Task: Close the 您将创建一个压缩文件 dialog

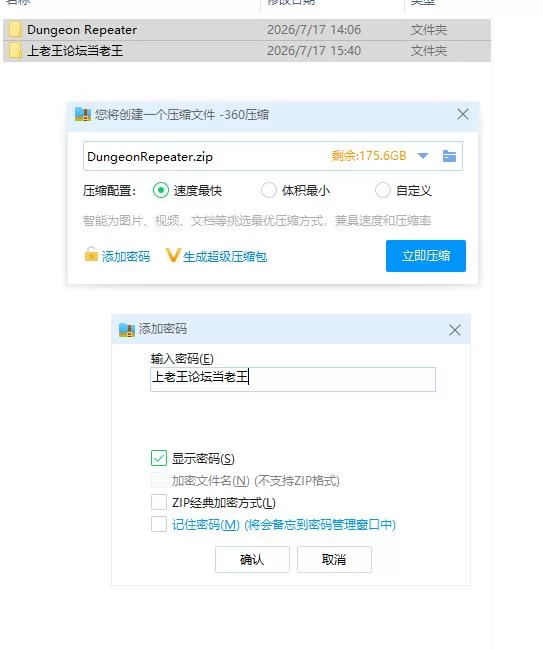Action: [463, 114]
